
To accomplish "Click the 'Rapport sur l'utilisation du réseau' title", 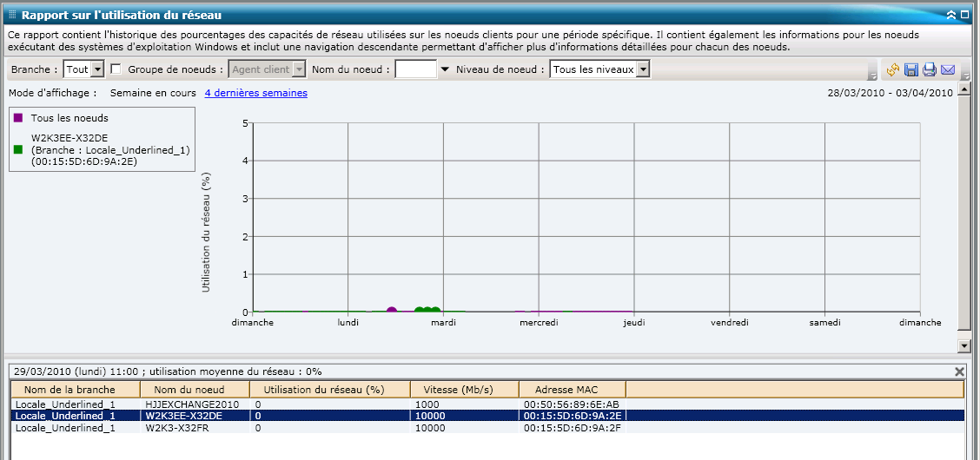I will pos(122,15).
